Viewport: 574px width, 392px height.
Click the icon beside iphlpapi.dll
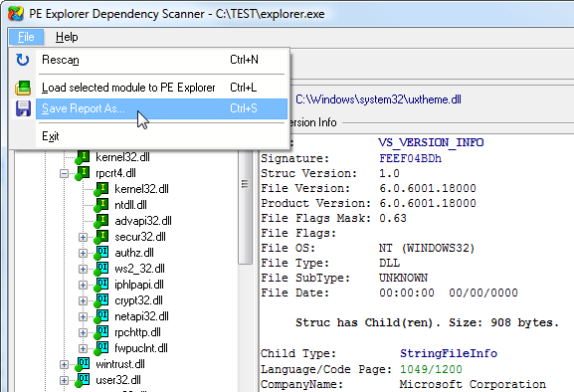point(101,285)
